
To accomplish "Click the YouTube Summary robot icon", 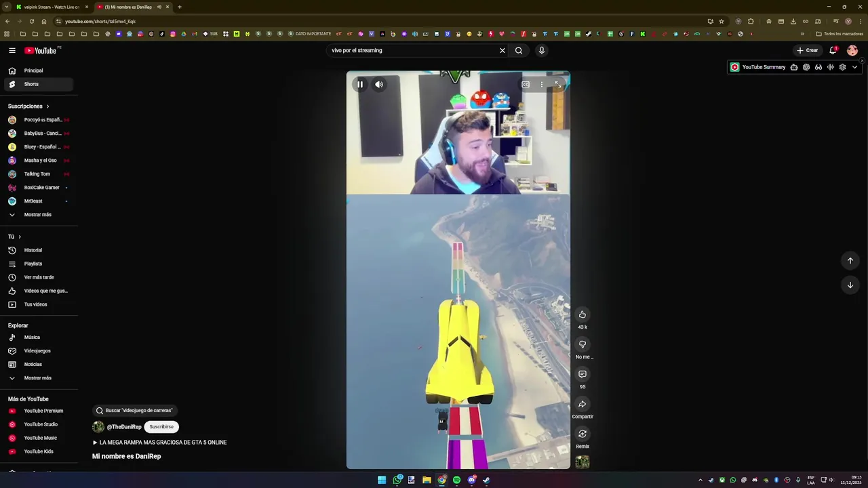I will [x=794, y=67].
